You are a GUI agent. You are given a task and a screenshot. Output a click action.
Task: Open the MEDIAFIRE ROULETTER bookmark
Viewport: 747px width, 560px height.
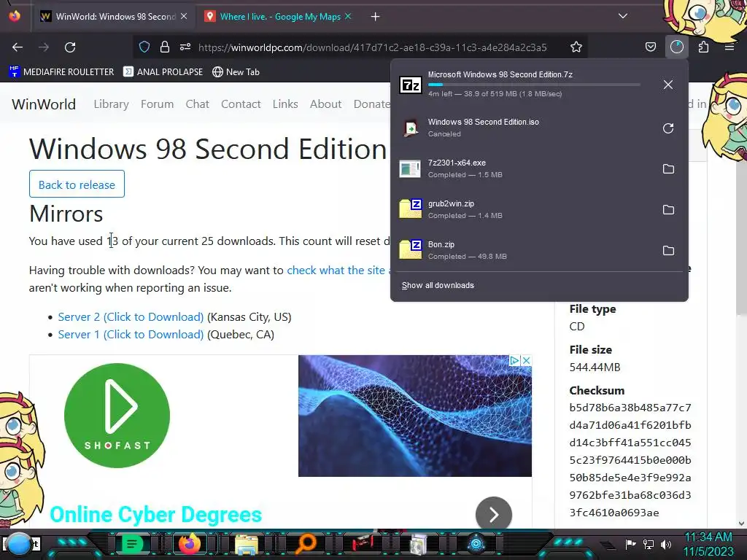click(61, 72)
